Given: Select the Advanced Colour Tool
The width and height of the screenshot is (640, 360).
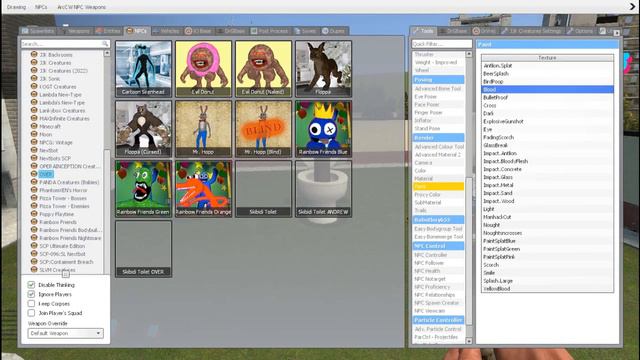Looking at the screenshot, I should pos(438,147).
